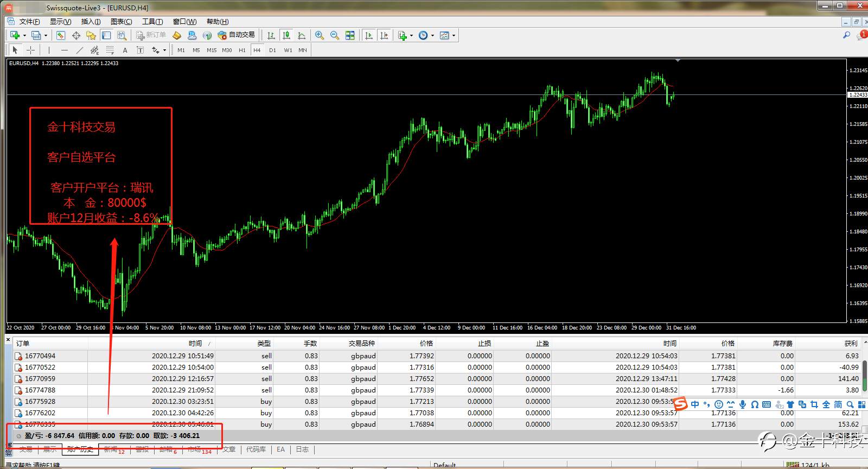Open the Navigator panel icon
Image resolution: width=868 pixels, height=469 pixels.
[91, 35]
